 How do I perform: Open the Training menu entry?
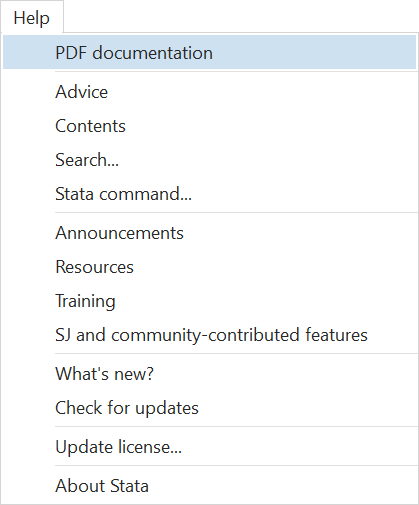tap(209, 301)
